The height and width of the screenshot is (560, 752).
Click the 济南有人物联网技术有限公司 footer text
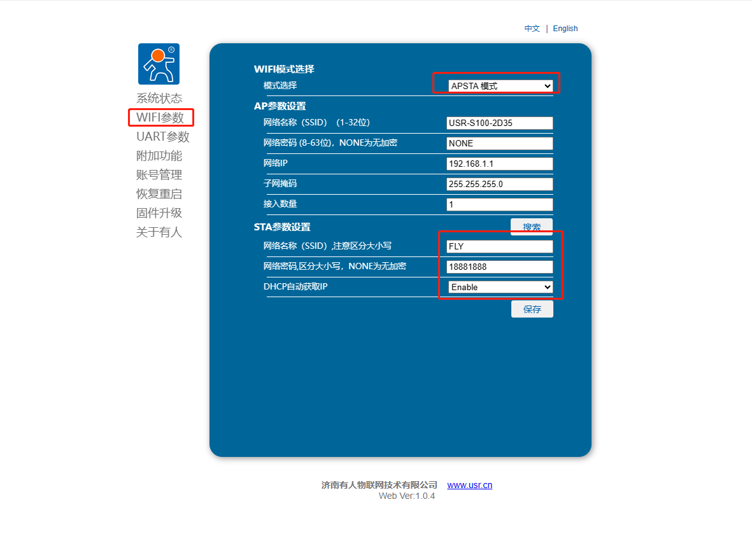coord(380,485)
